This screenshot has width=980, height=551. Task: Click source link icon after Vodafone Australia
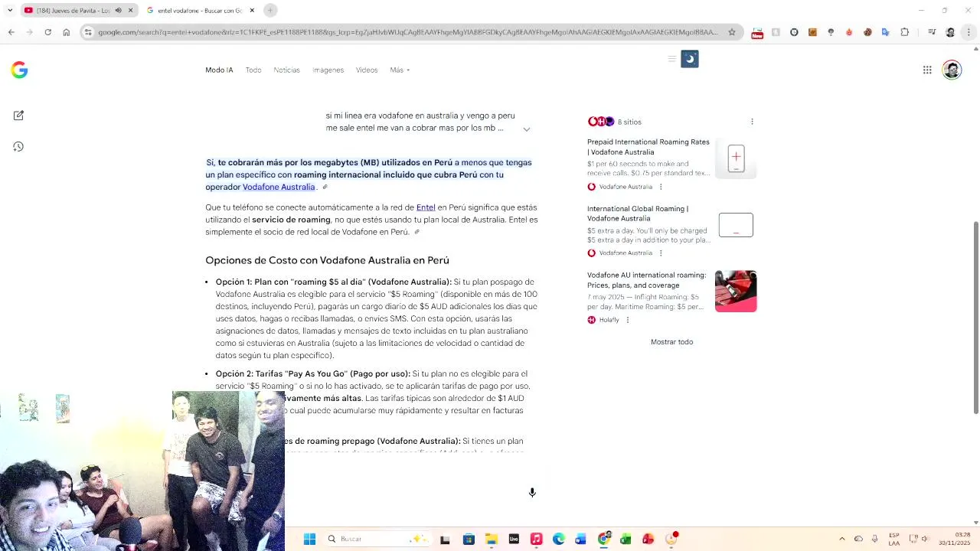tap(325, 187)
